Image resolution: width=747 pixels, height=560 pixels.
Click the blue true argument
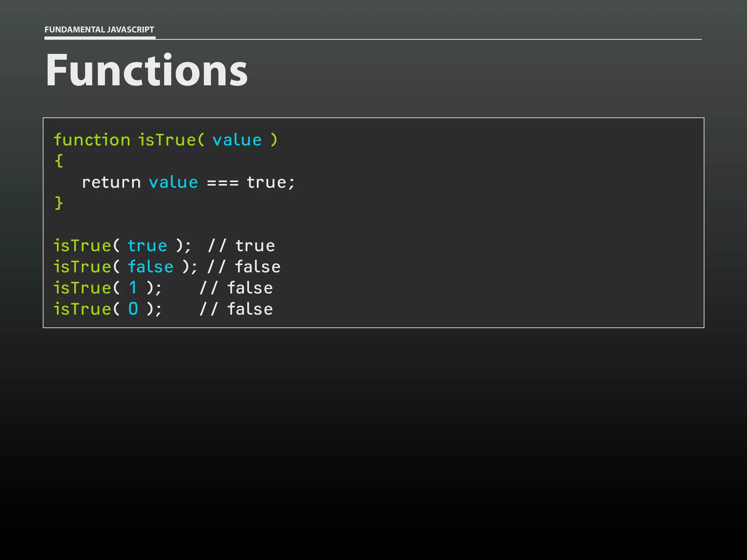tap(147, 246)
